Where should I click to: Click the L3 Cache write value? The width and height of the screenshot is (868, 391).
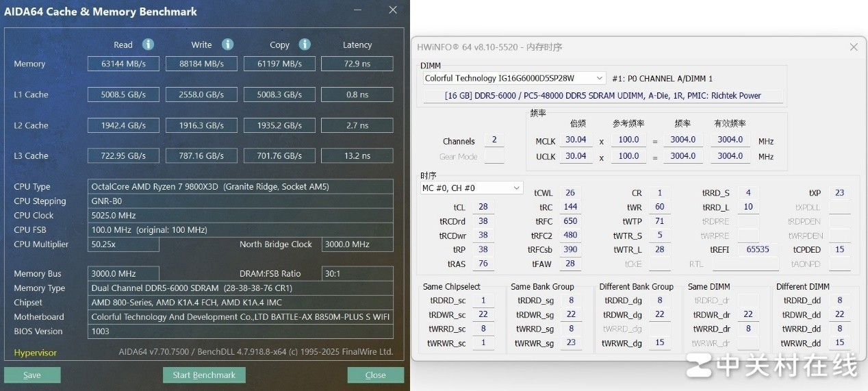201,155
